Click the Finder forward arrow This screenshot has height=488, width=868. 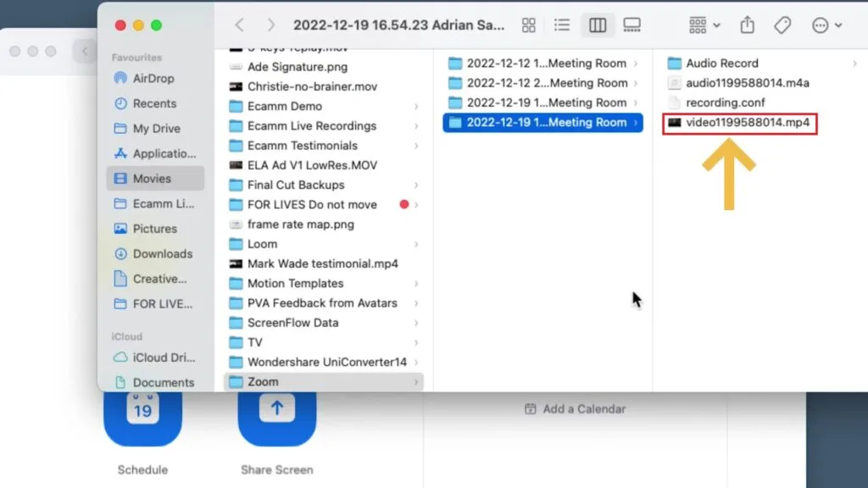point(270,25)
